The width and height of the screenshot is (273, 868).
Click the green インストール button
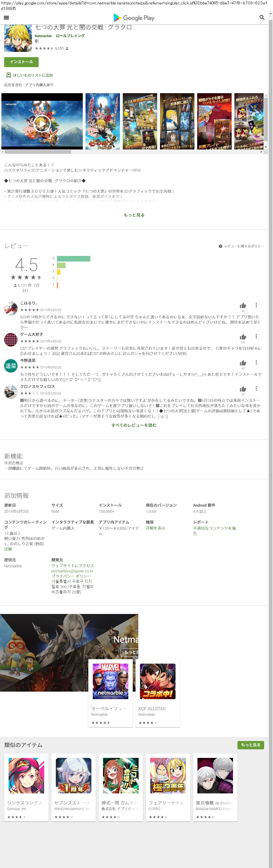[21, 62]
